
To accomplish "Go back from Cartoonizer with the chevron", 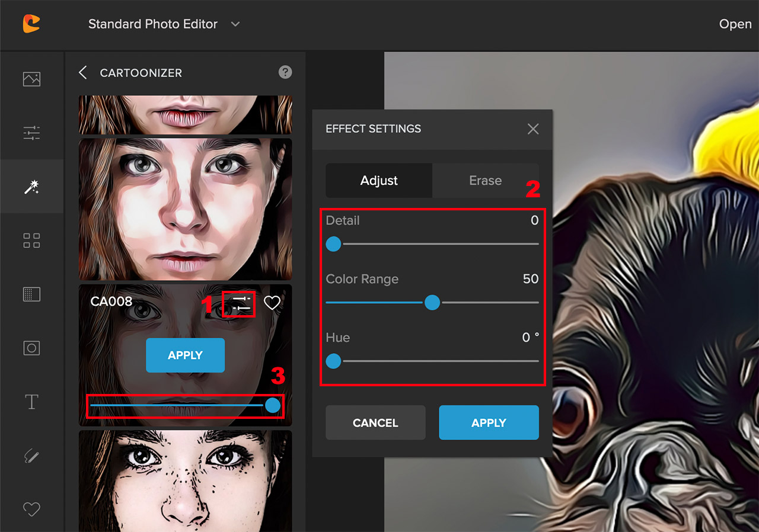I will [x=82, y=72].
